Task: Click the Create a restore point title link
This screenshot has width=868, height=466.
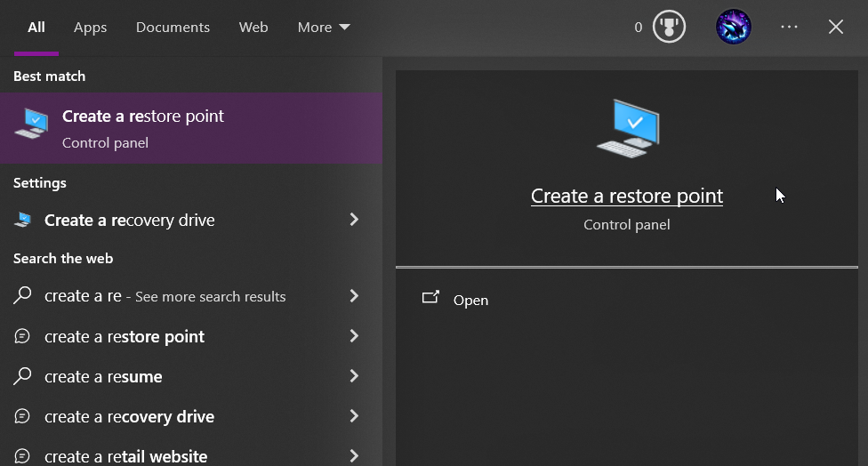Action: (627, 196)
